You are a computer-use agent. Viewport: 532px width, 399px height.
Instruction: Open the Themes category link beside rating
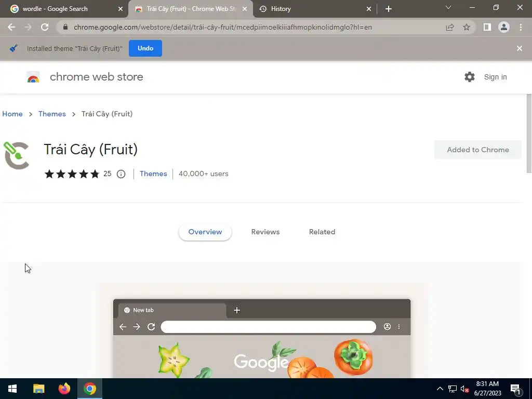click(x=153, y=174)
